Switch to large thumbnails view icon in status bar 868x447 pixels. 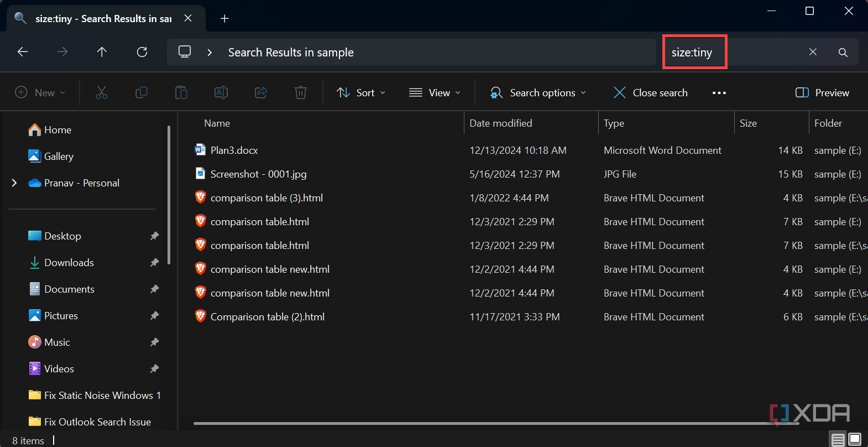(x=855, y=440)
